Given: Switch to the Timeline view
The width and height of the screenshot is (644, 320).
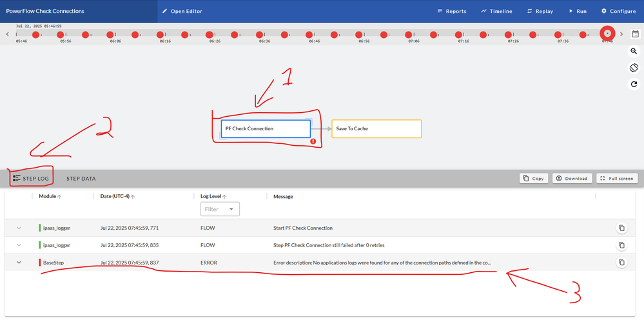Looking at the screenshot, I should click(496, 11).
